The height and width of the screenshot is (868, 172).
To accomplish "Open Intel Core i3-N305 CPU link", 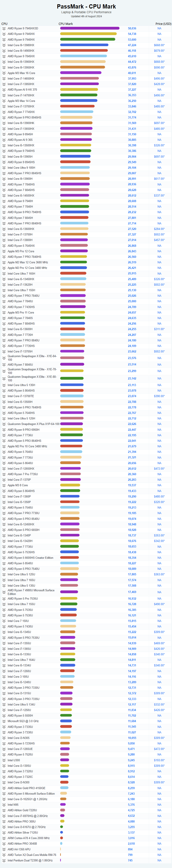I will [18, 738].
